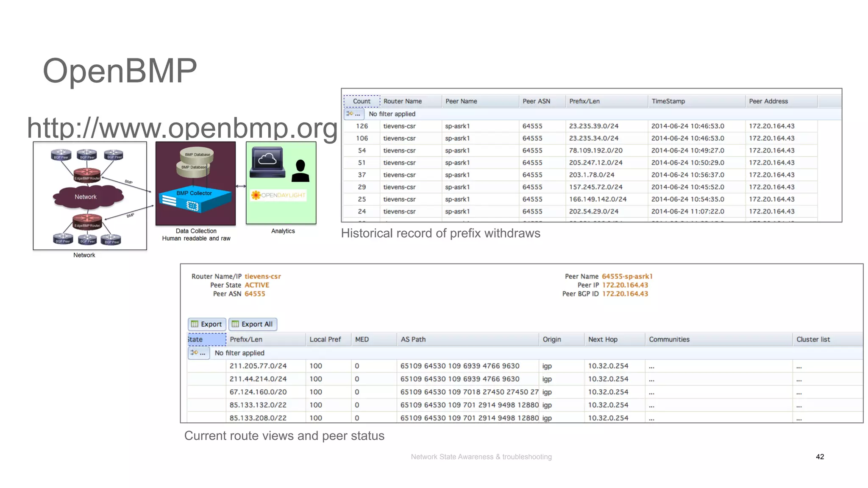Click the upper BMP Database cylinder
868x488 pixels.
point(197,156)
